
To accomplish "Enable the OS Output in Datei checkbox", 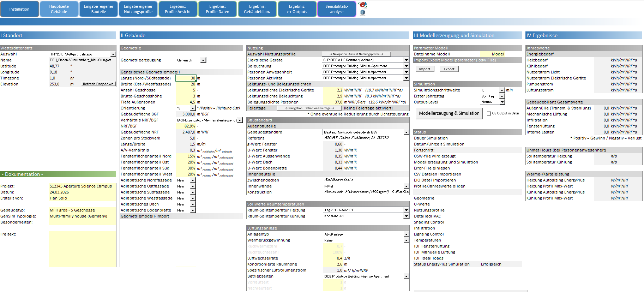I will pos(489,113).
